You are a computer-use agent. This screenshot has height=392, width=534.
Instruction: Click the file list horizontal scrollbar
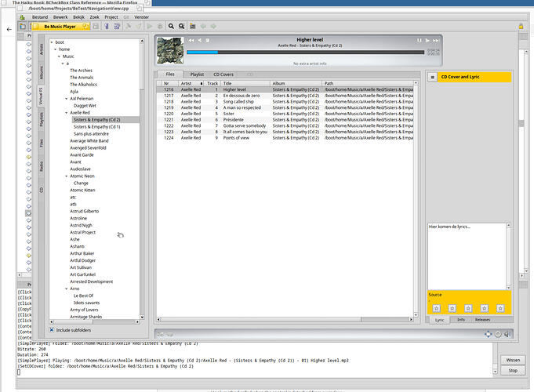[285, 319]
